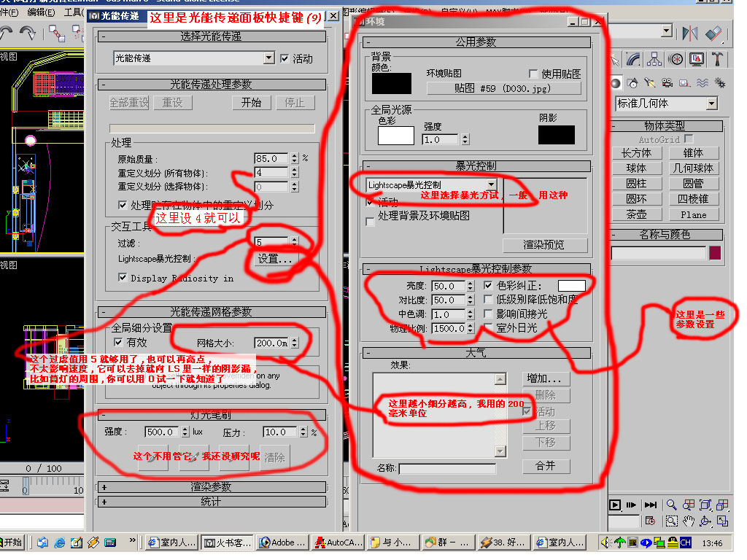Create a 茶壶 teapot primitive

[x=636, y=214]
